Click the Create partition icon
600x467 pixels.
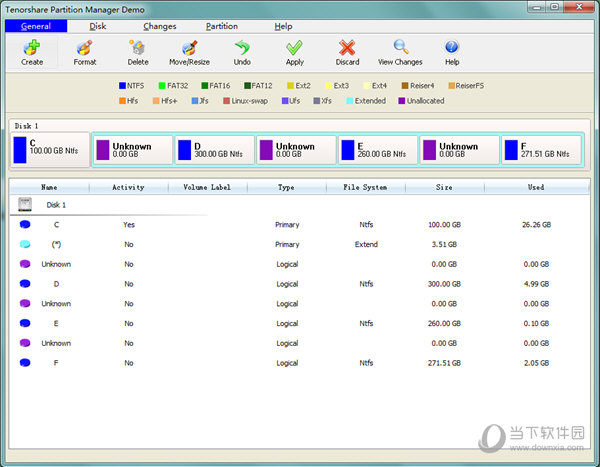[x=32, y=47]
